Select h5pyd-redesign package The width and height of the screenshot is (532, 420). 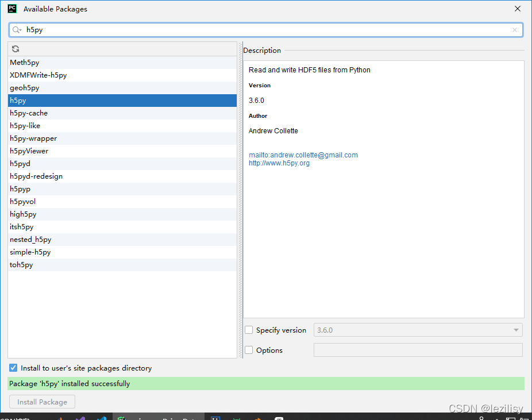click(122, 176)
